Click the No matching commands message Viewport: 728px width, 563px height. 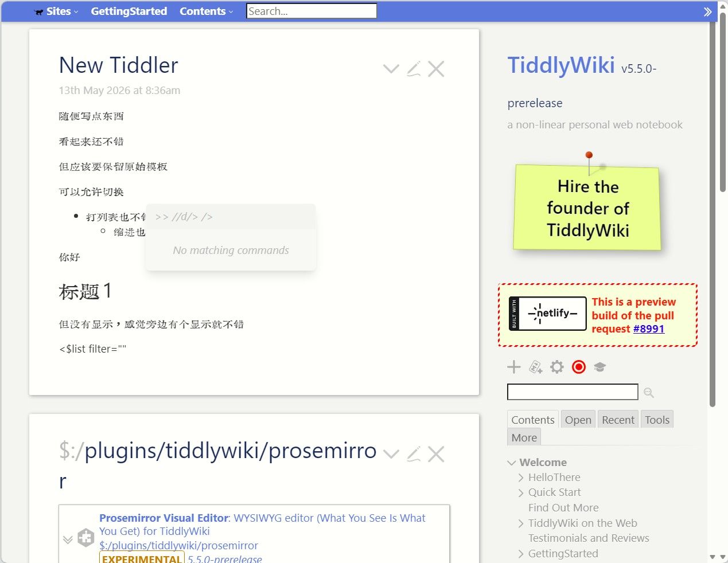[231, 250]
